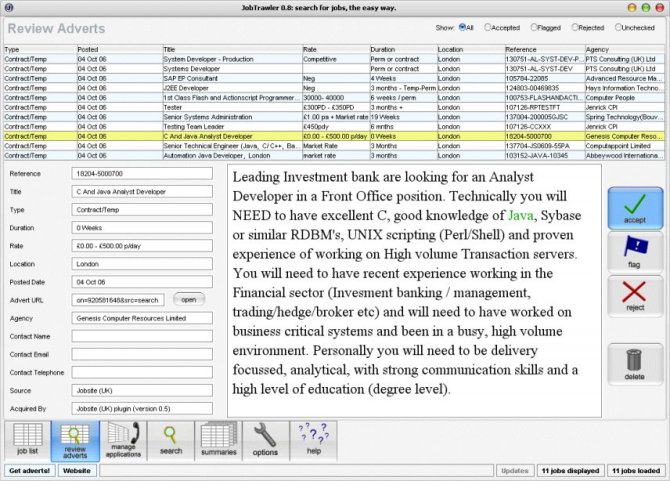Image resolution: width=670 pixels, height=481 pixels.
Task: Open the options wrench icon
Action: click(x=265, y=440)
